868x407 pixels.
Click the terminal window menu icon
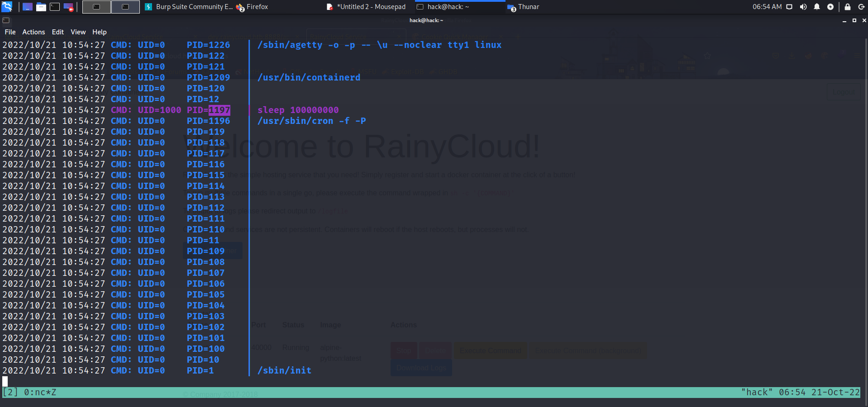[x=6, y=20]
